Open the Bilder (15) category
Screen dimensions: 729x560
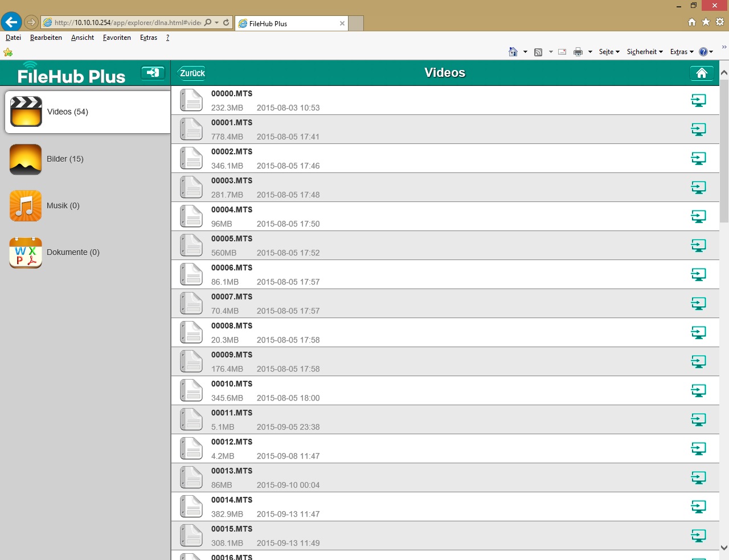click(x=65, y=159)
